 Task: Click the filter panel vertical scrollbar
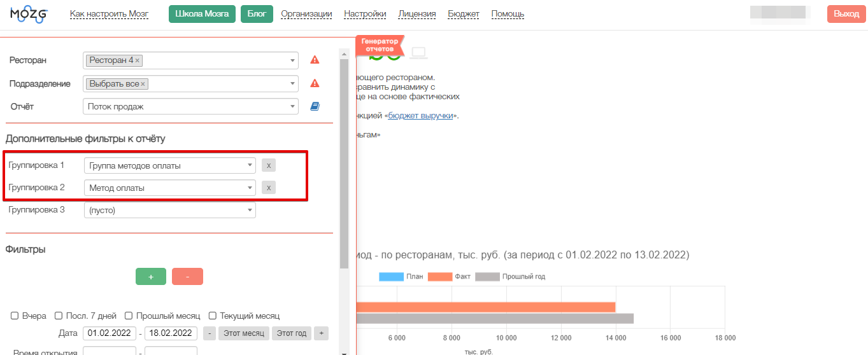coord(344,164)
